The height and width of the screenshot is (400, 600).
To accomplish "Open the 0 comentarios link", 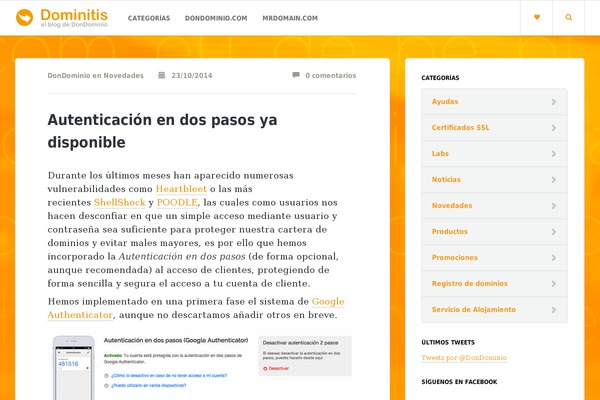I will tap(331, 75).
